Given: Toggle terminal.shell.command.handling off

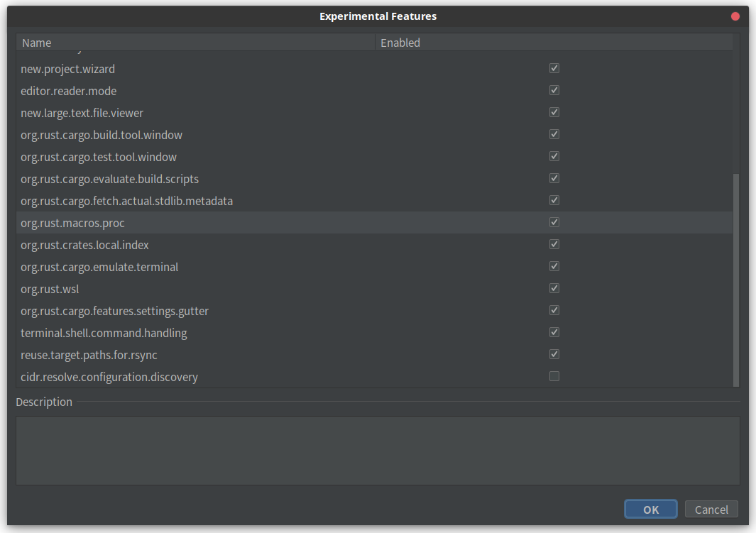Looking at the screenshot, I should pyautogui.click(x=554, y=331).
